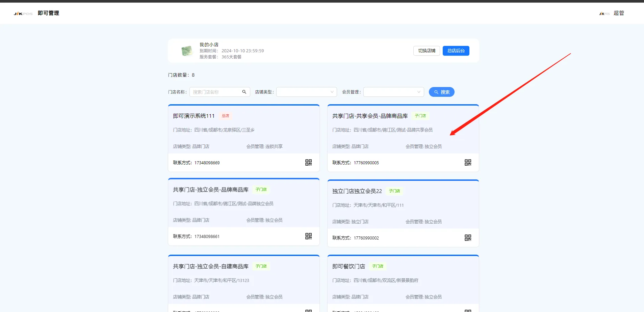Click the QR code icon on 即可演示系统111 card
This screenshot has height=312, width=644.
pyautogui.click(x=308, y=162)
